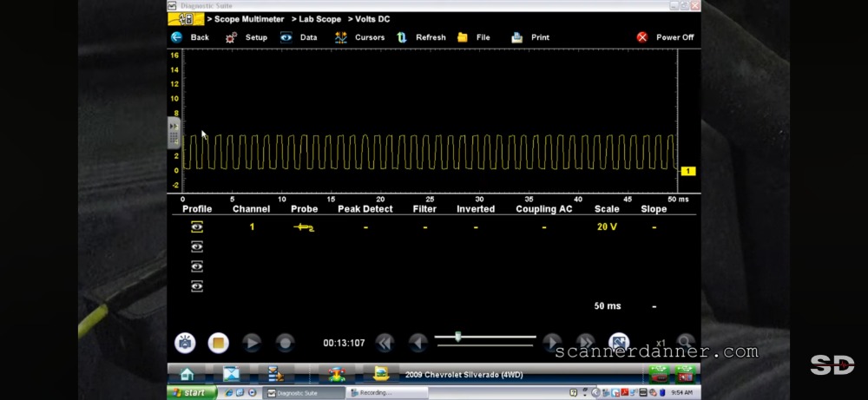Click the playback position slider
Image resolution: width=868 pixels, height=400 pixels.
pos(458,337)
